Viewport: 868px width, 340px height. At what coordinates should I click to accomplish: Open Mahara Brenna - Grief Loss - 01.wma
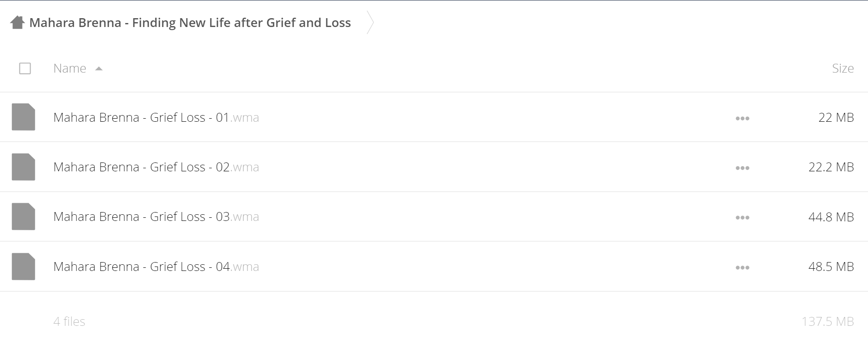pyautogui.click(x=156, y=117)
